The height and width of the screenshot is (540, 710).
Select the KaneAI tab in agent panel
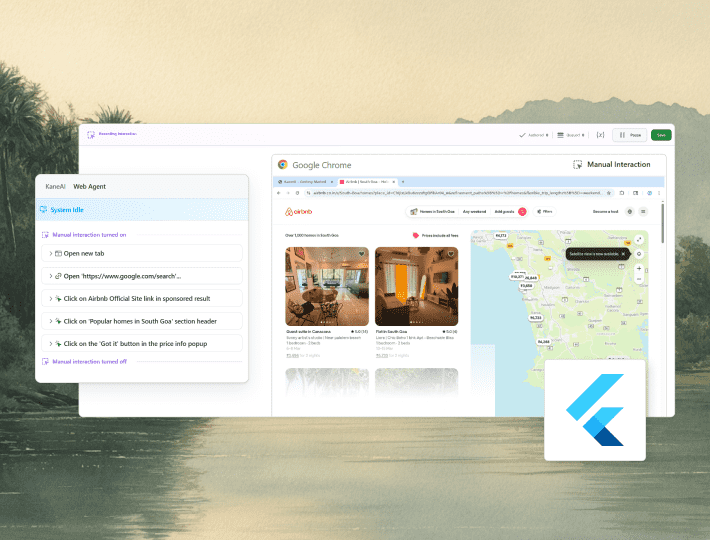pos(55,186)
